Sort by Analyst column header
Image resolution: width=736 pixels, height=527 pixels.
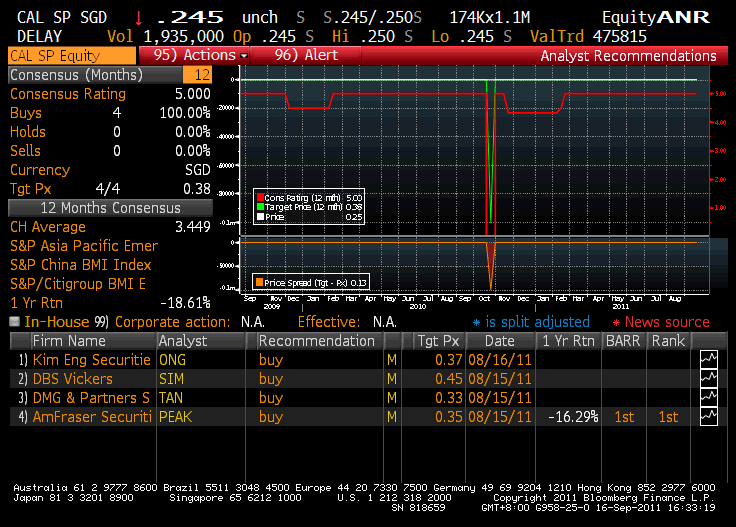(x=201, y=341)
